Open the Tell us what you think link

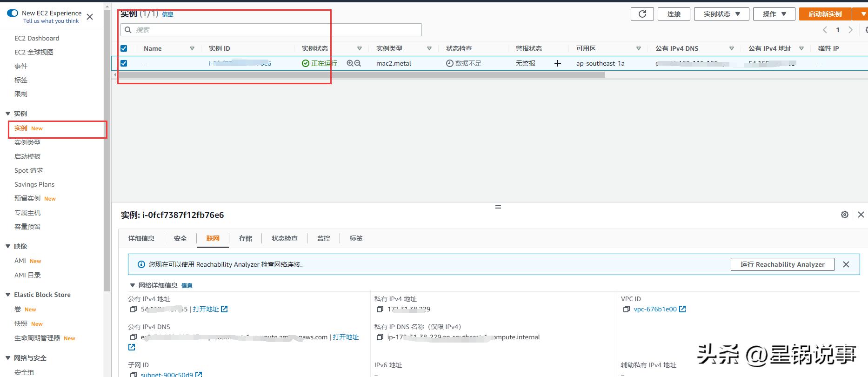tap(51, 21)
